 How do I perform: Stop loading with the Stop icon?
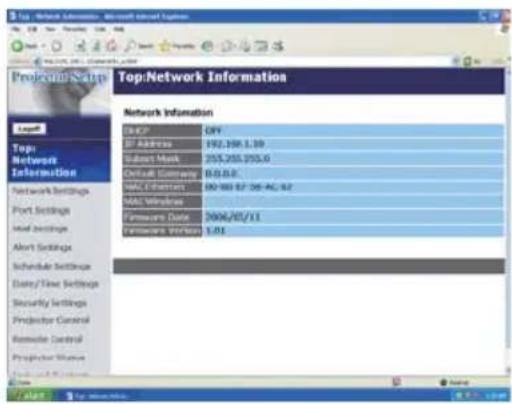[x=80, y=46]
